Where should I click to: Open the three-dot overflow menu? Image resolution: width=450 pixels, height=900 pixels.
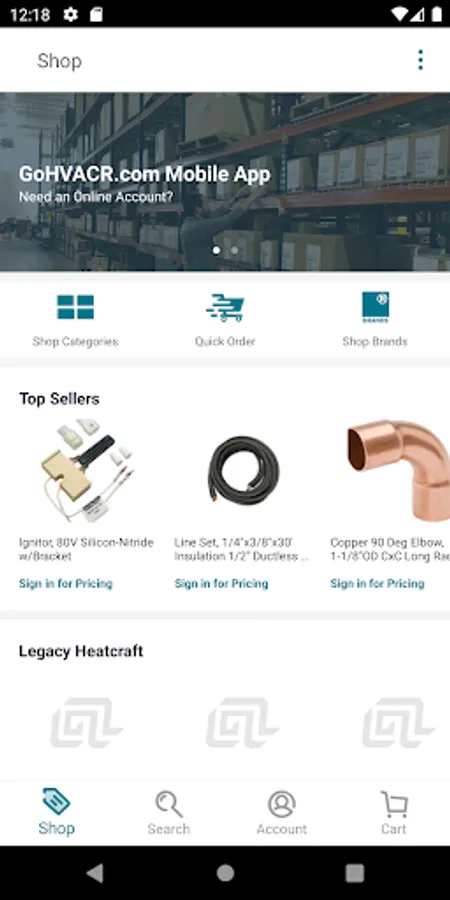(420, 60)
